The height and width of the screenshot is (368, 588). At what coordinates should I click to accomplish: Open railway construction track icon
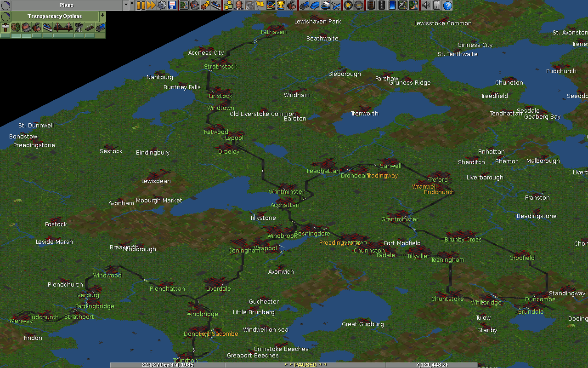click(371, 6)
